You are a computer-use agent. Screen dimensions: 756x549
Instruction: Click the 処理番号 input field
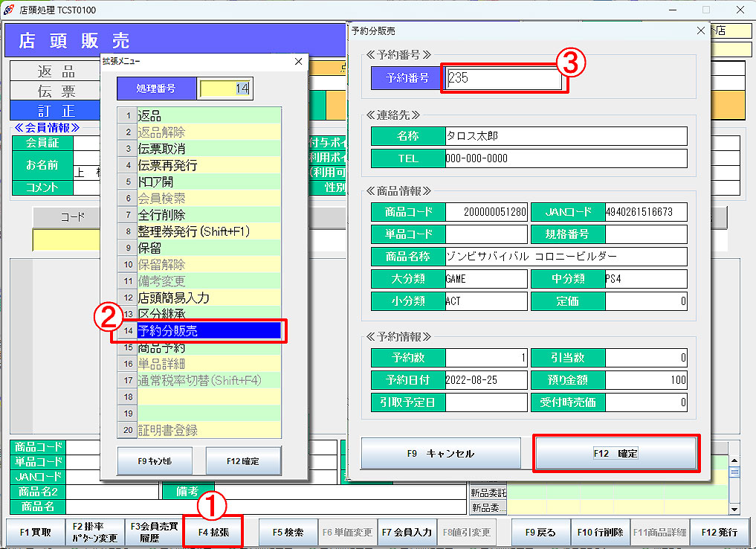coord(226,89)
